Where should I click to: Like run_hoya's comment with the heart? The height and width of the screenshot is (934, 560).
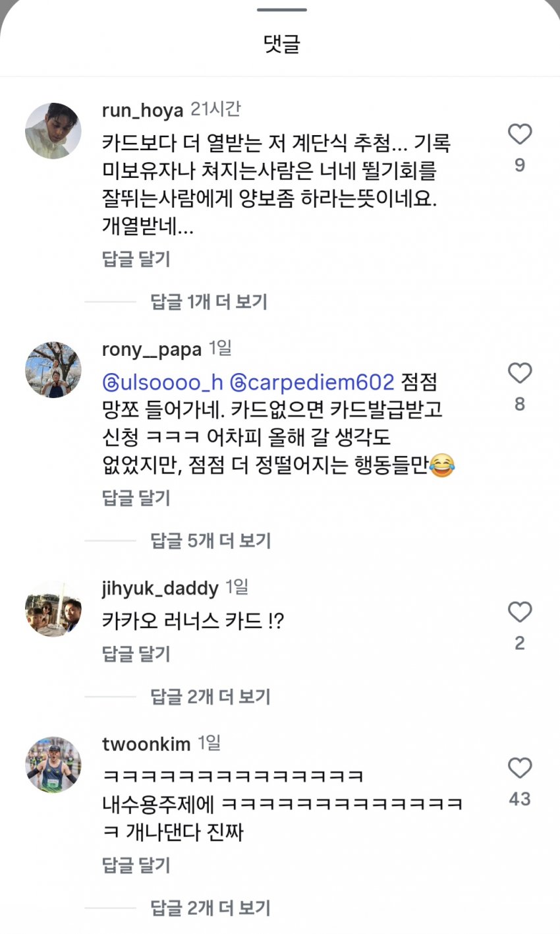pos(520,134)
